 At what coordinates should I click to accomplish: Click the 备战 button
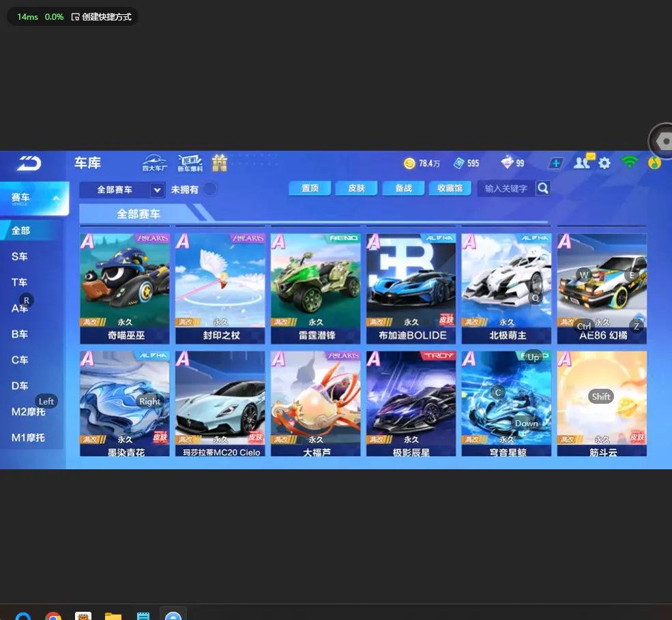point(403,188)
